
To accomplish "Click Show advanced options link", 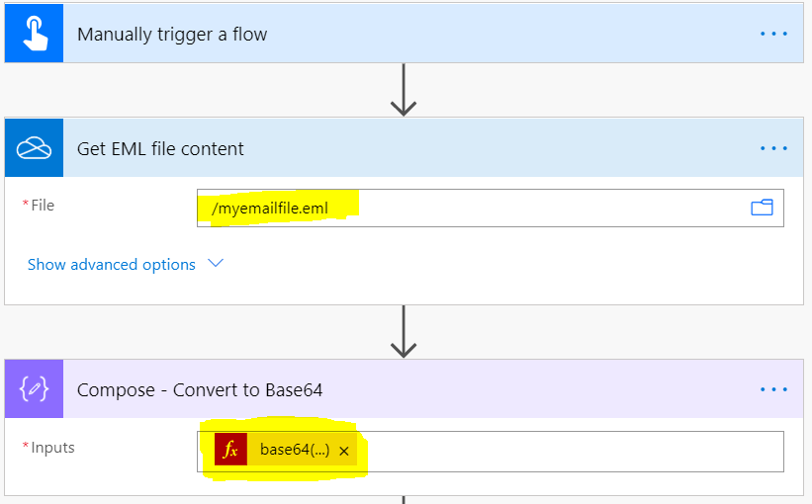I will point(111,264).
